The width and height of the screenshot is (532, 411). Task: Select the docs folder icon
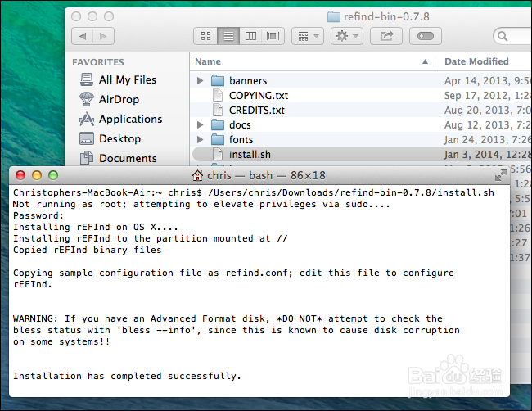pyautogui.click(x=218, y=125)
